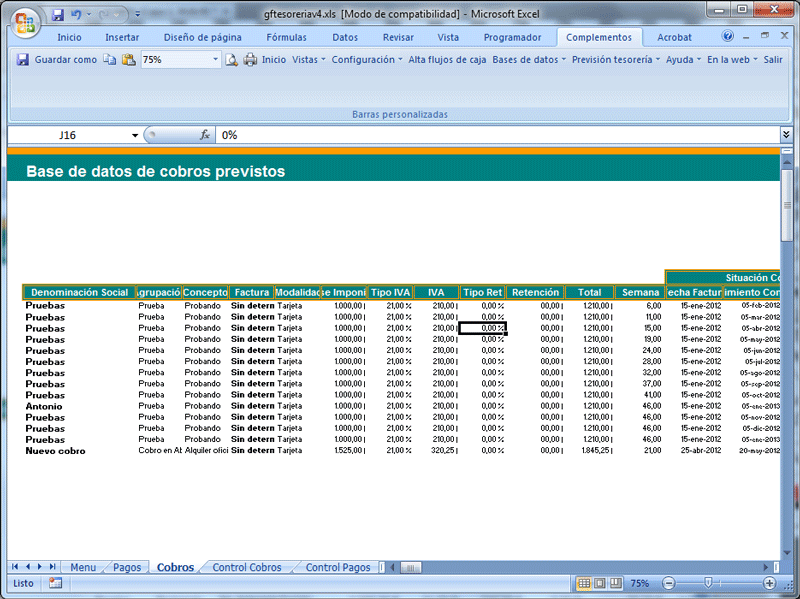800x599 pixels.
Task: Click the zoom out minus button
Action: coord(668,583)
